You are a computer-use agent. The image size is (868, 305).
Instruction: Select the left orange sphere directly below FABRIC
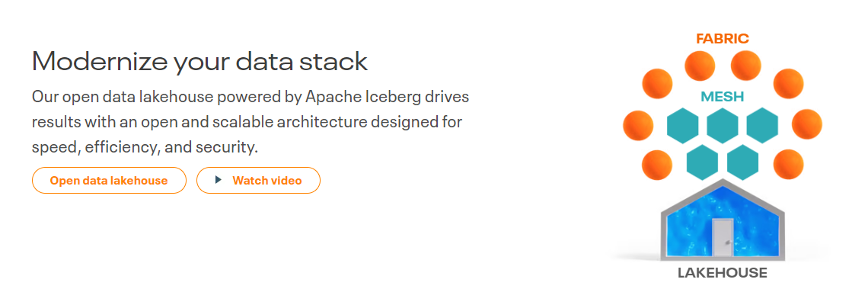click(700, 66)
